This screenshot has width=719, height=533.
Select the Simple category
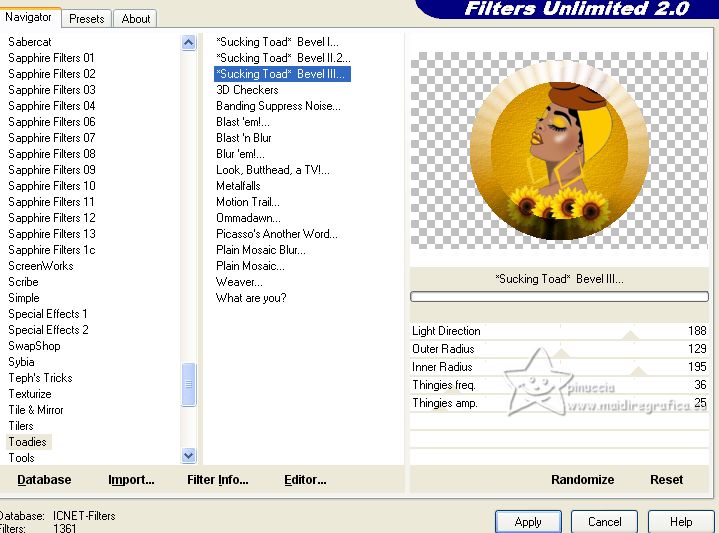pos(24,298)
